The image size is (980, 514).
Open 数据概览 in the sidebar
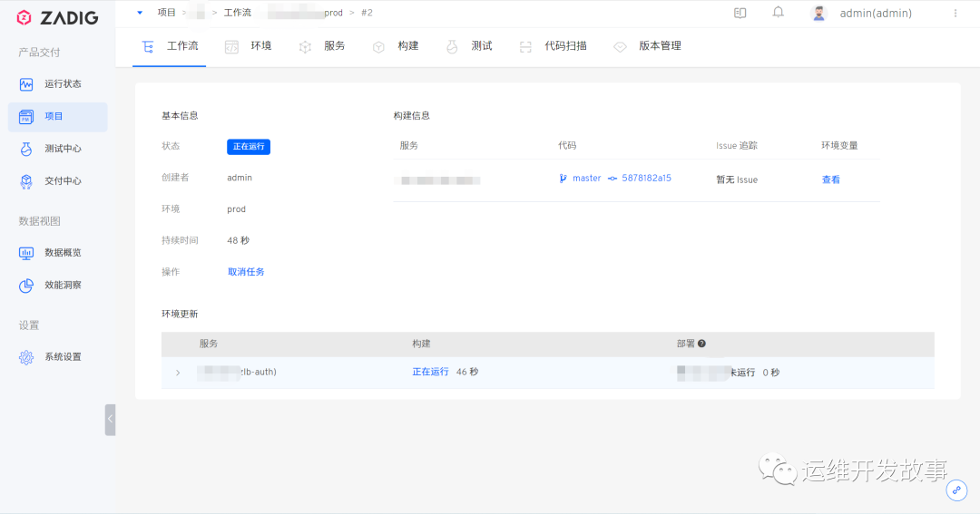click(57, 253)
